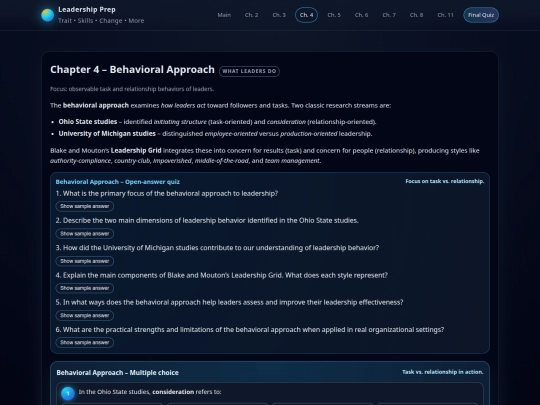Open the Final Quiz button
The image size is (540, 405).
pyautogui.click(x=481, y=15)
